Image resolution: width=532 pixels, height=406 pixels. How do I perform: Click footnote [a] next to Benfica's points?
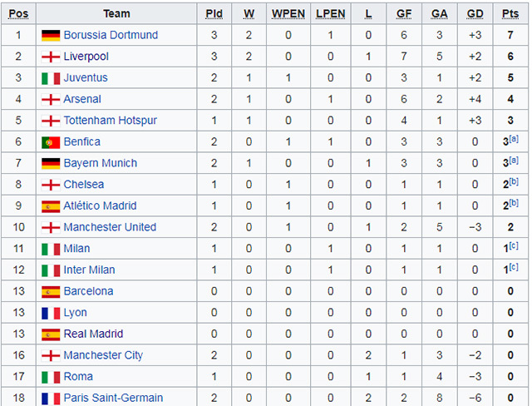514,139
